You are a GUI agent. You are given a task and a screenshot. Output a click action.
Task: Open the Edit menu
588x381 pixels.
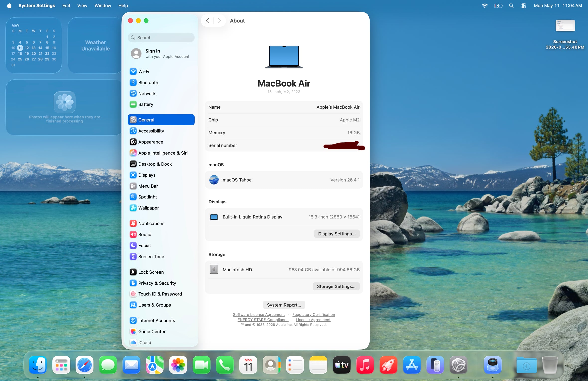[x=66, y=5]
